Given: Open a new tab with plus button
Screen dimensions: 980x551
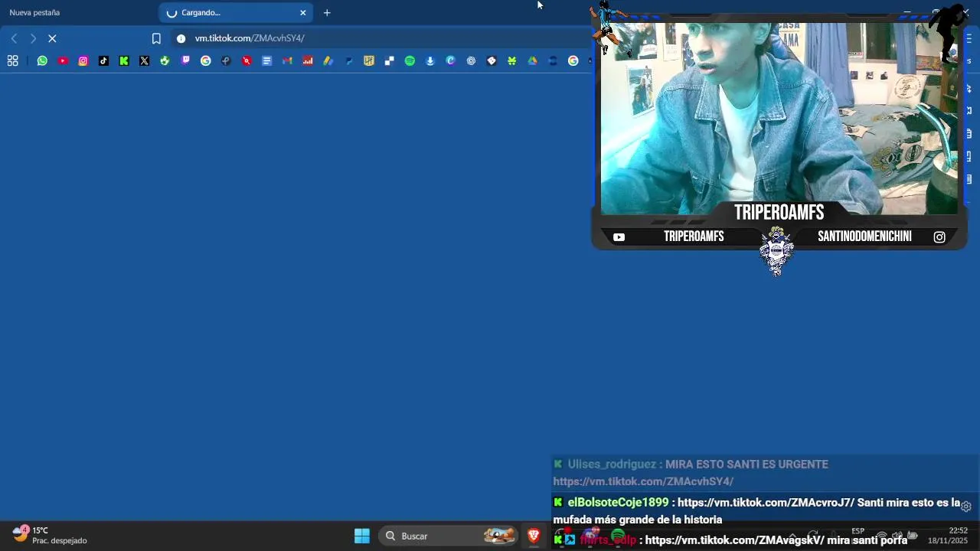Looking at the screenshot, I should [327, 12].
